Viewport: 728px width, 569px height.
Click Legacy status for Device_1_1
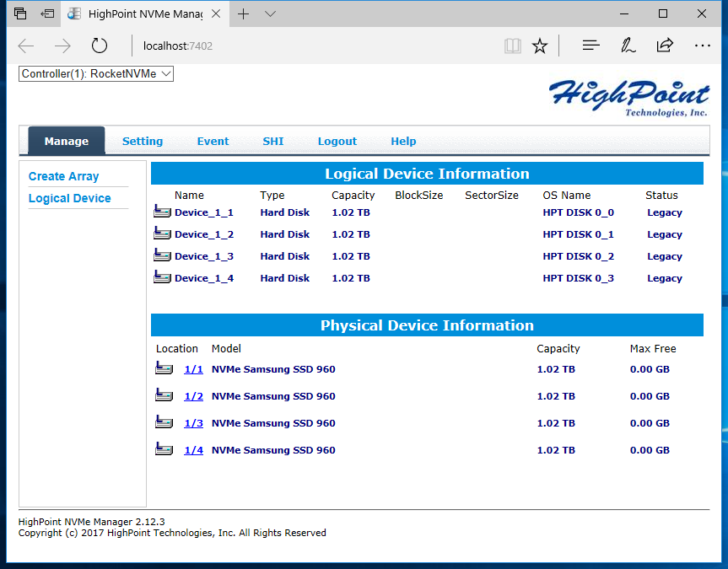(665, 212)
